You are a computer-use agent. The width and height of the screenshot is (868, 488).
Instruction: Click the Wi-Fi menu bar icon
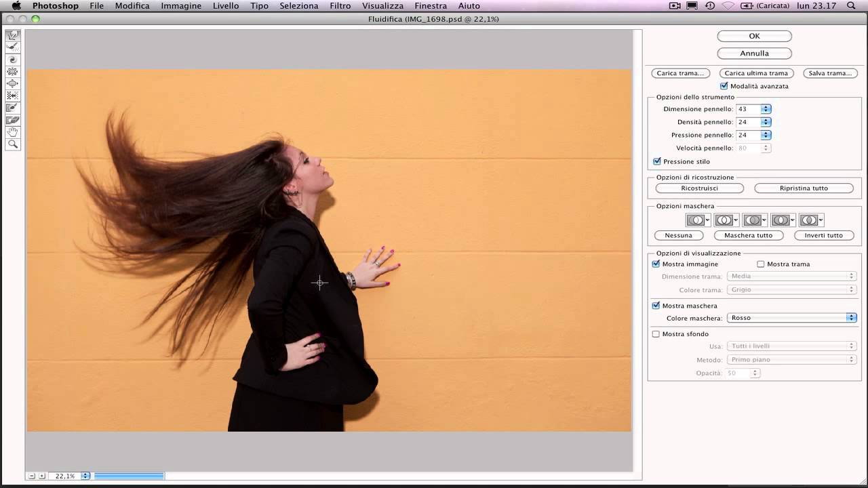coord(728,5)
